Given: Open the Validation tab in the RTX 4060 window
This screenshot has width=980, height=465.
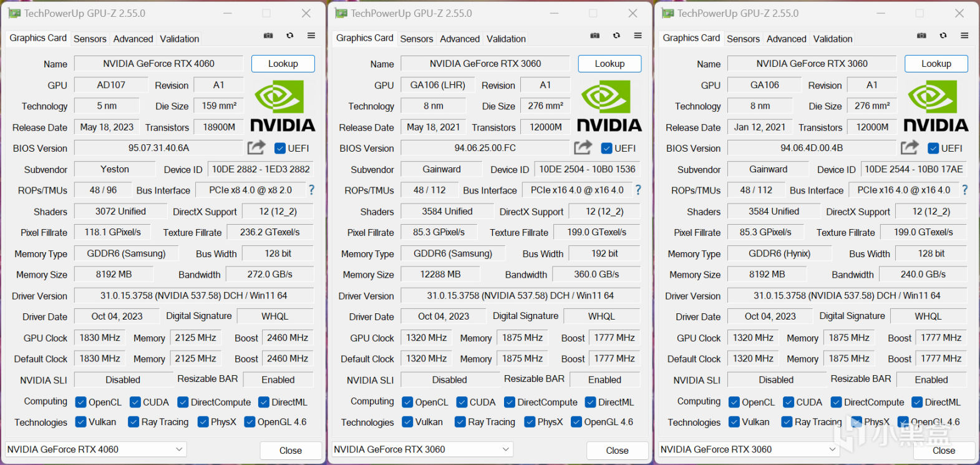Looking at the screenshot, I should coord(180,39).
